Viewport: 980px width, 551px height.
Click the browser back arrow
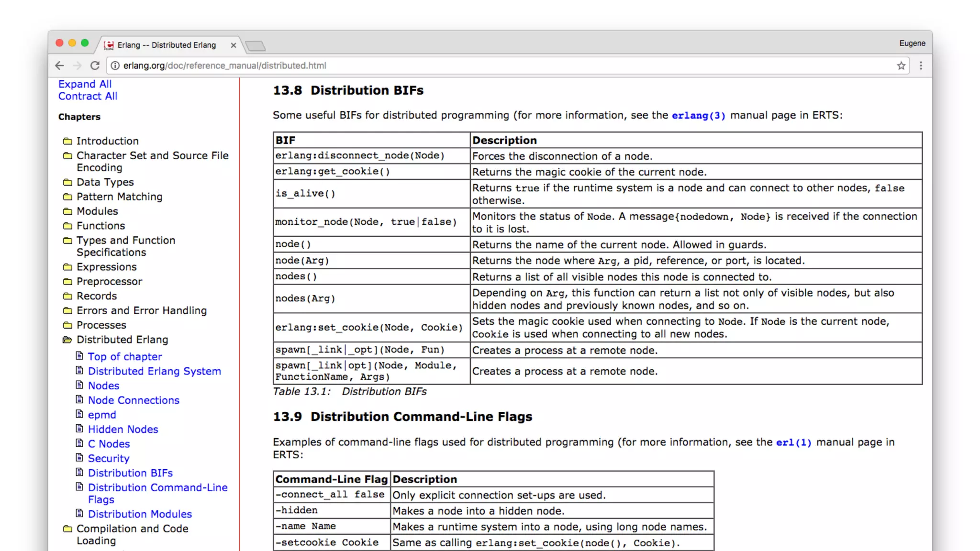pos(59,66)
